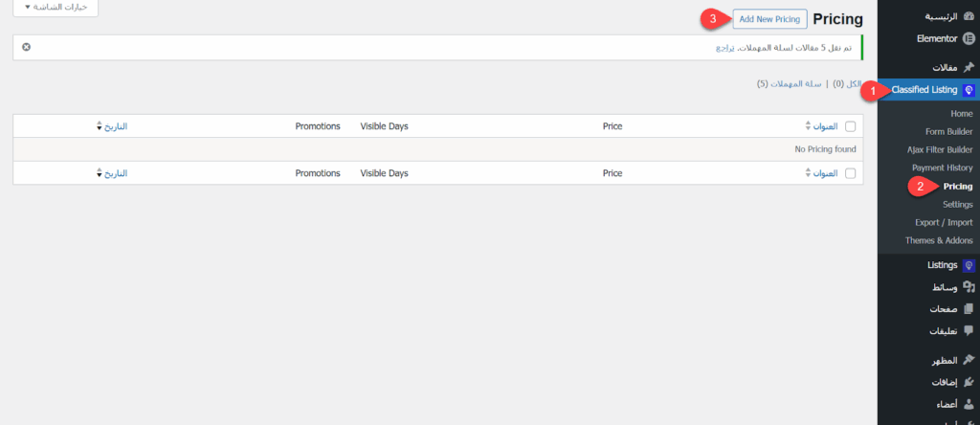Click the pin icon beside مقالات
This screenshot has width=980, height=425.
(x=969, y=67)
